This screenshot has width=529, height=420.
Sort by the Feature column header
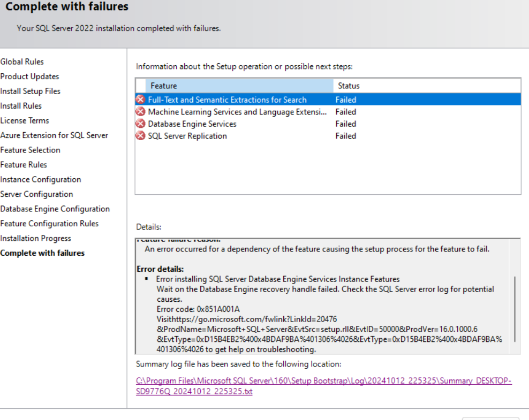point(239,86)
